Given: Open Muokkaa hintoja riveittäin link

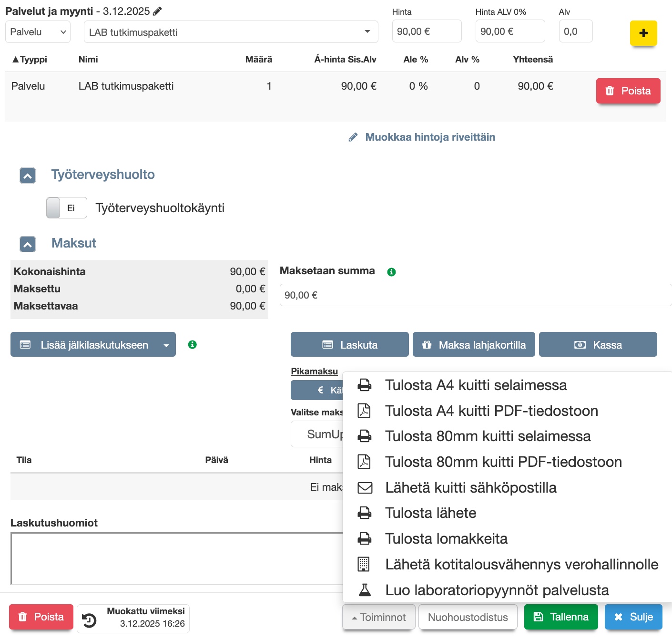Looking at the screenshot, I should tap(429, 137).
